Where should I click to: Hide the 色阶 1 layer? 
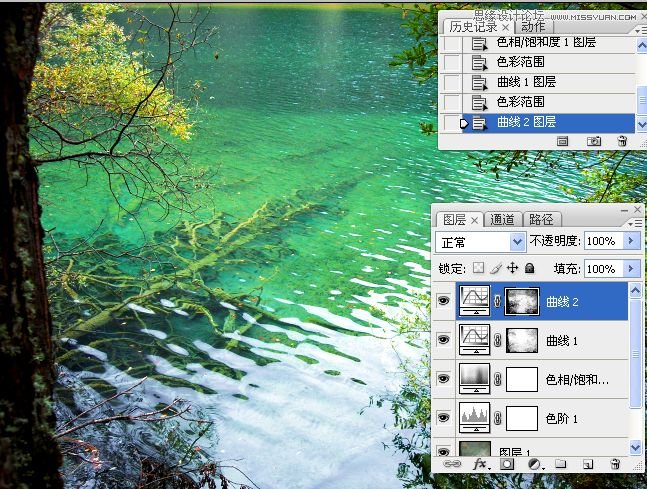444,418
